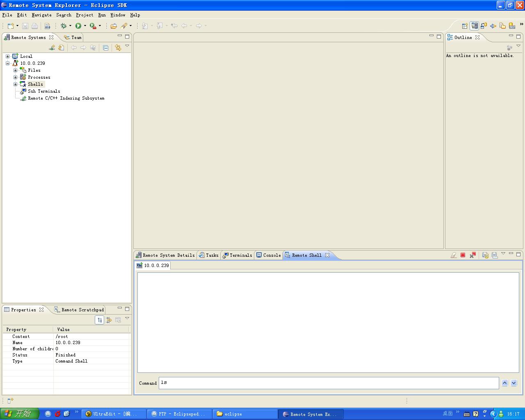525x420 pixels.
Task: Click the New wizard toolbar icon
Action: tap(11, 26)
